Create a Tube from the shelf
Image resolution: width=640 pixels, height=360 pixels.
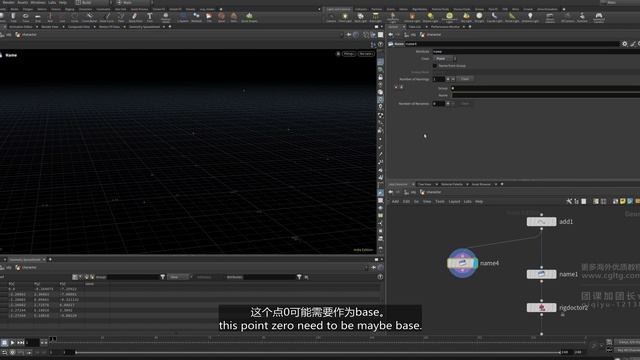(x=13, y=17)
